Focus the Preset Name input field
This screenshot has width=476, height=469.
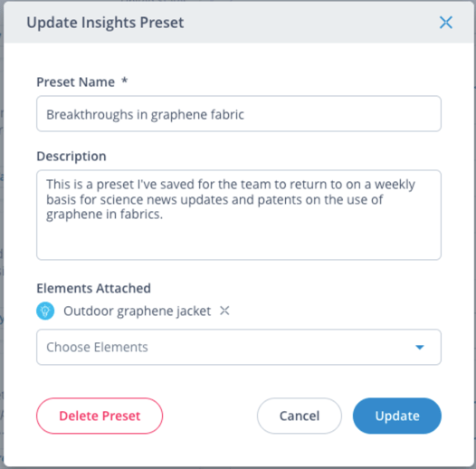[239, 113]
